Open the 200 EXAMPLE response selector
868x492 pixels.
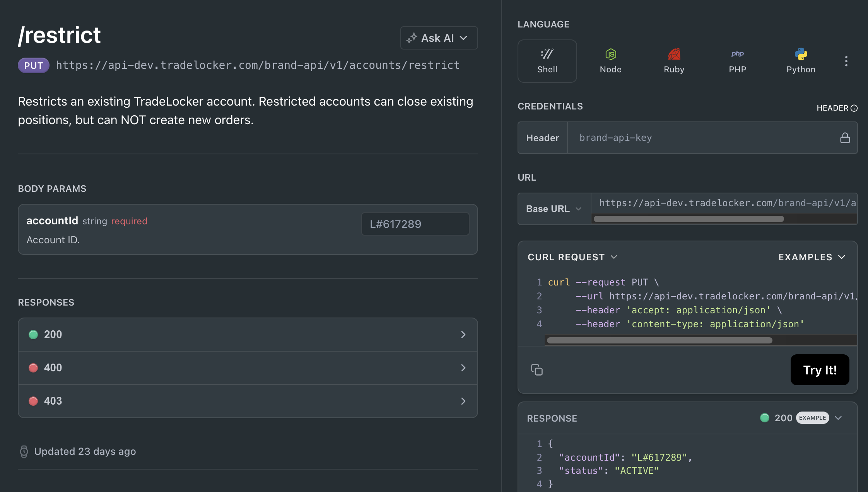[801, 418]
